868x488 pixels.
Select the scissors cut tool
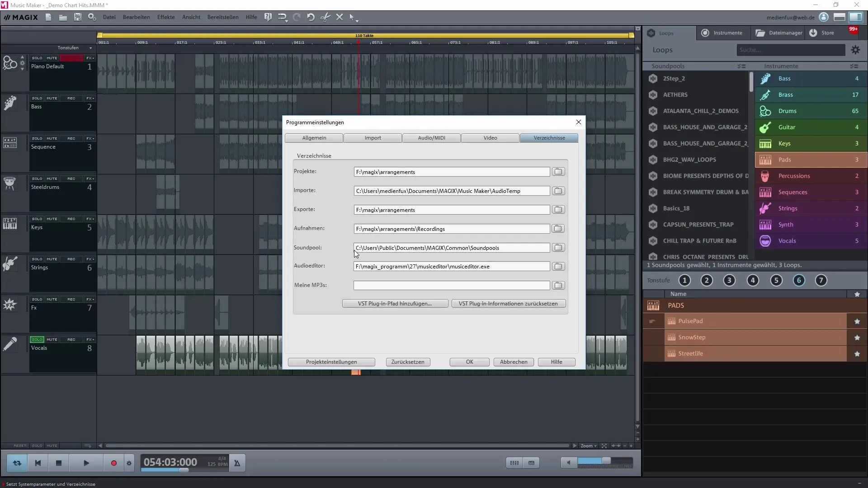(325, 17)
